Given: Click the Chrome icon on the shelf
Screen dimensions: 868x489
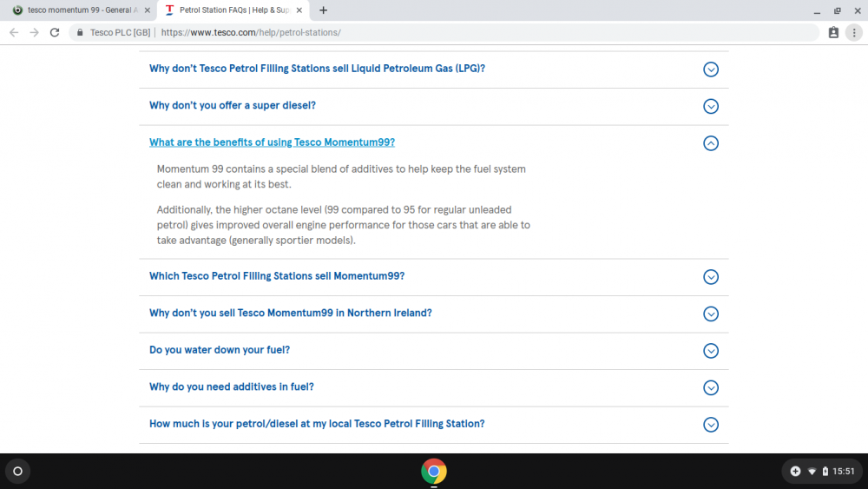Looking at the screenshot, I should click(434, 472).
